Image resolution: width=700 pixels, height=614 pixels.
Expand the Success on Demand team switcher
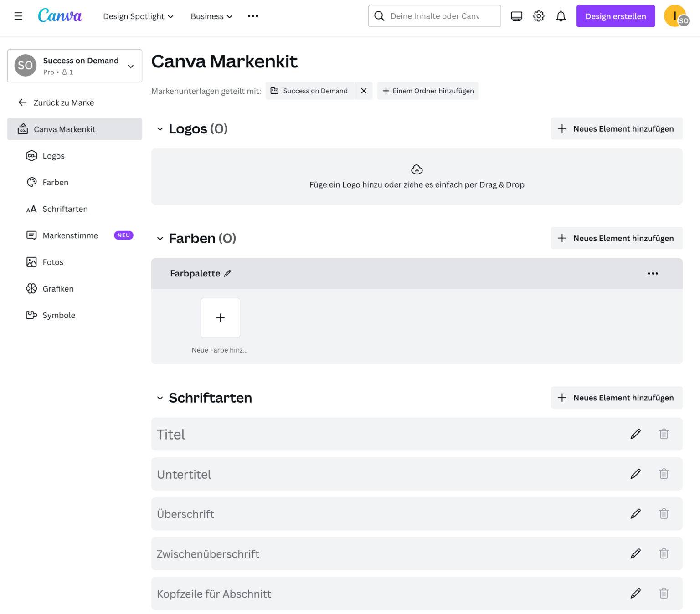pos(131,65)
